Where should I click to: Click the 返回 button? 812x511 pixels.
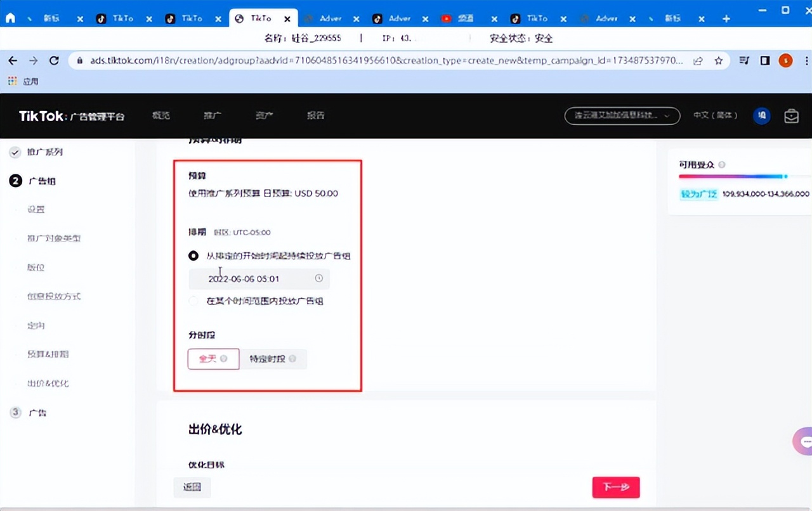192,487
